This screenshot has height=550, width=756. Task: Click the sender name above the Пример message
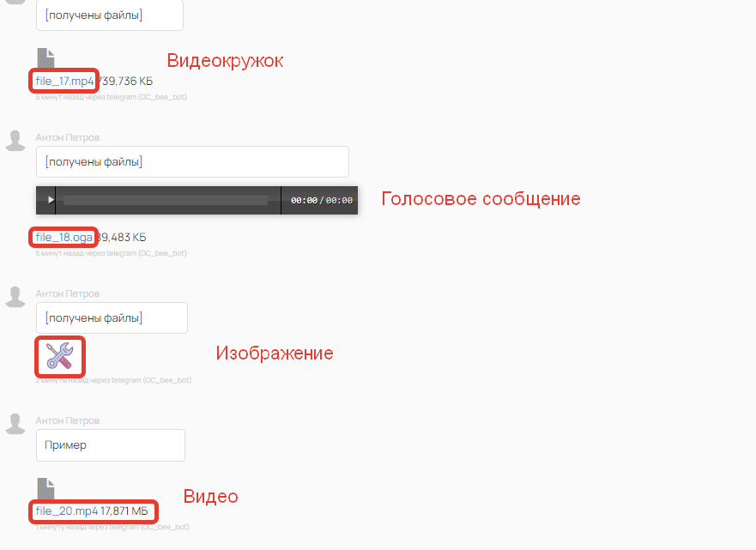pos(68,420)
